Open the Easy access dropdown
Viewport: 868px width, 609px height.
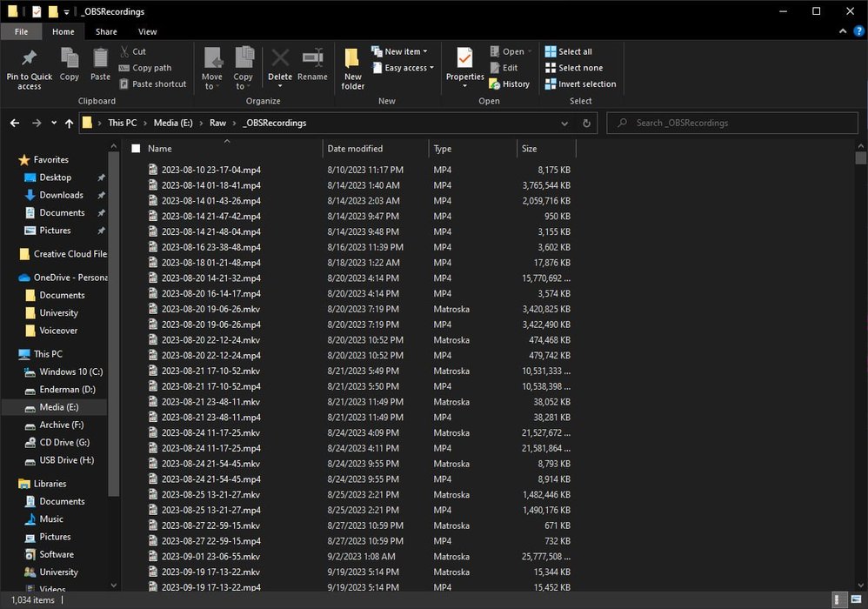click(x=404, y=68)
